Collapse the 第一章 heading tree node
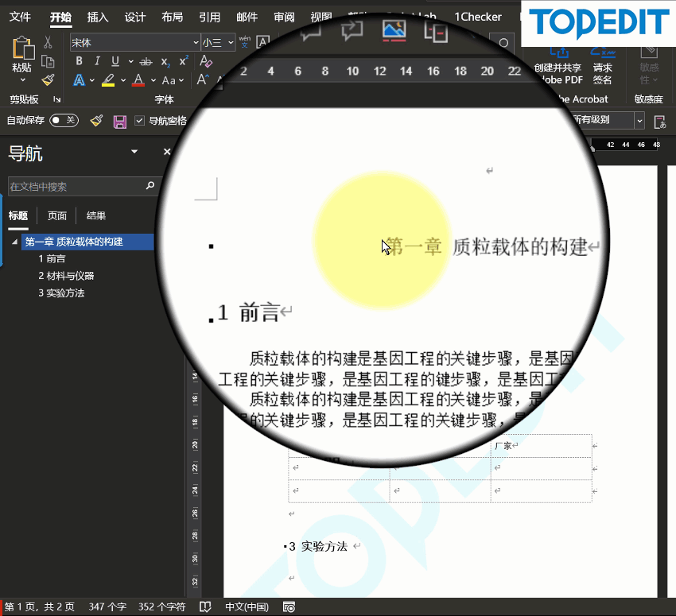Viewport: 676px width, 616px height. [14, 242]
